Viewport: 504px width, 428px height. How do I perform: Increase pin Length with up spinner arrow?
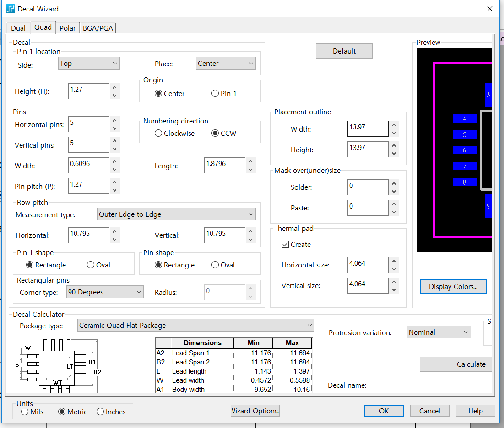[x=250, y=161]
